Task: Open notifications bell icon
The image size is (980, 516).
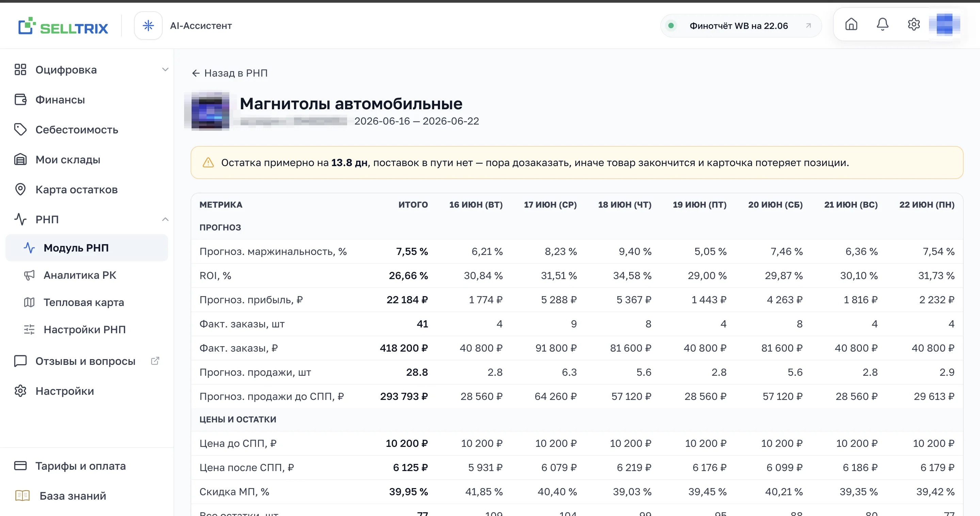Action: (x=882, y=25)
